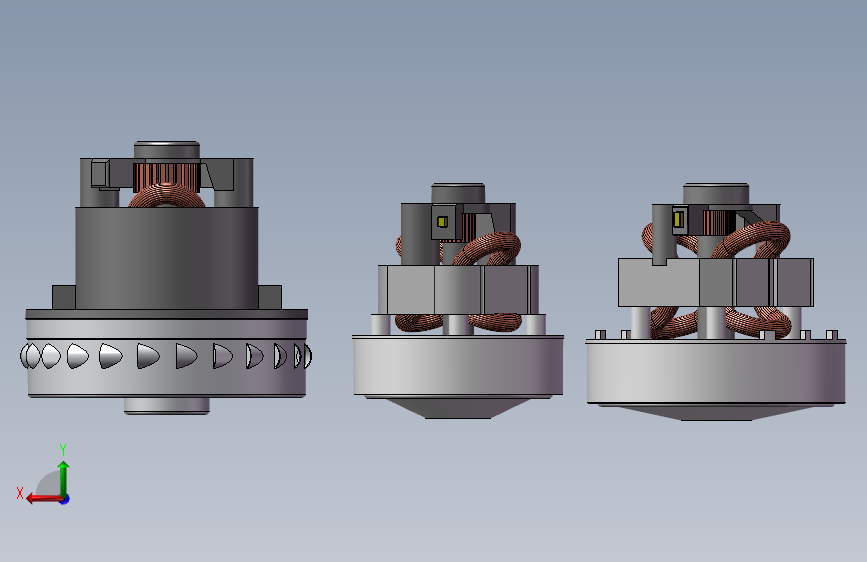Click the yellow brush block on right motor
Screen dimensions: 867x562
[678, 220]
